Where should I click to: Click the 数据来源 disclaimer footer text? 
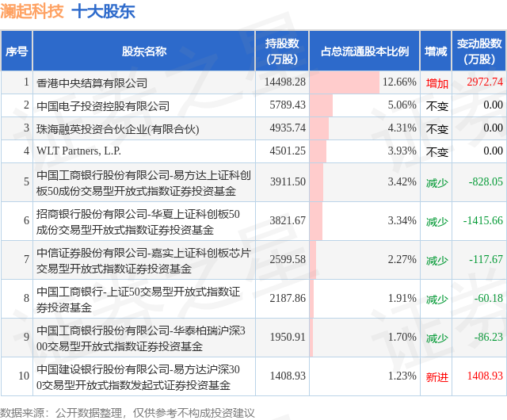[x=127, y=413]
